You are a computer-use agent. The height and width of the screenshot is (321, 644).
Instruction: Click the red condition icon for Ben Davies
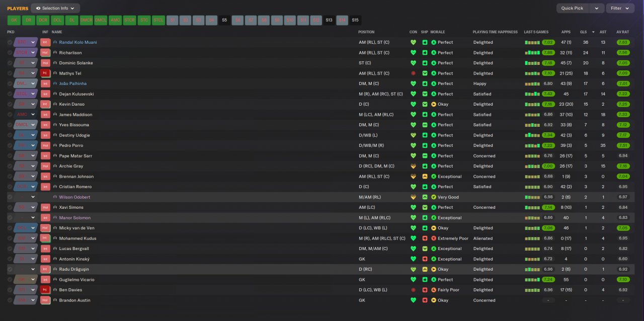(413, 290)
